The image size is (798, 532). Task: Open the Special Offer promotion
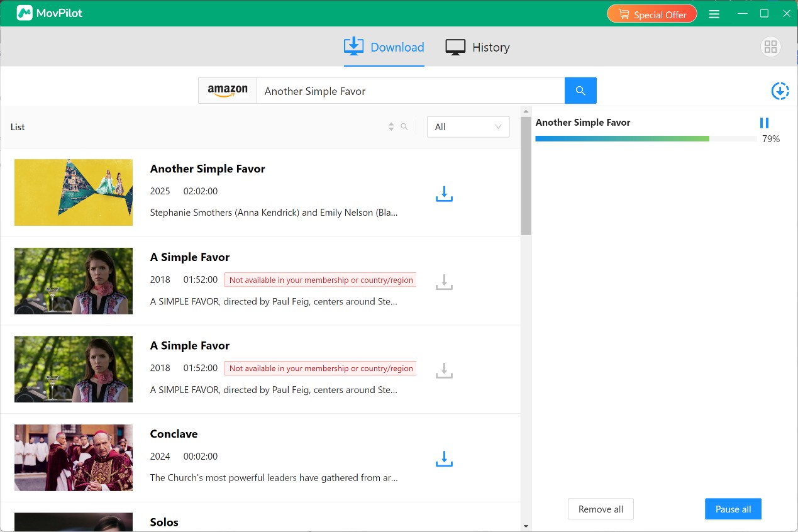tap(651, 14)
